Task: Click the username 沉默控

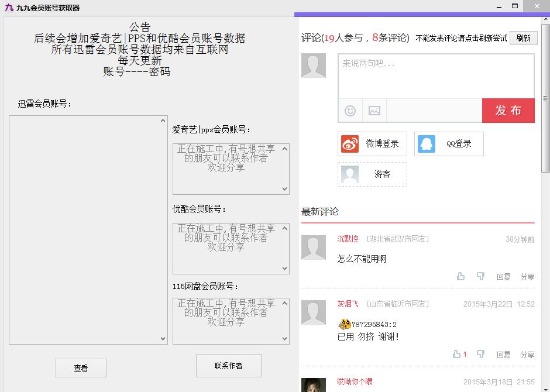Action: point(348,238)
